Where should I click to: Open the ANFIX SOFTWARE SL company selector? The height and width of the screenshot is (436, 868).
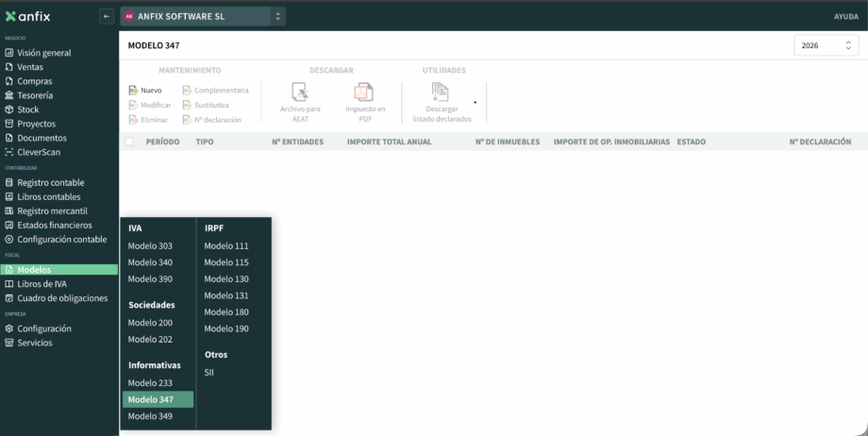pos(203,16)
